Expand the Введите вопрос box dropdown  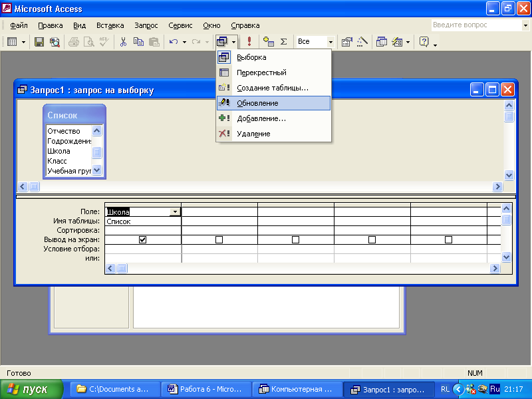pos(525,25)
